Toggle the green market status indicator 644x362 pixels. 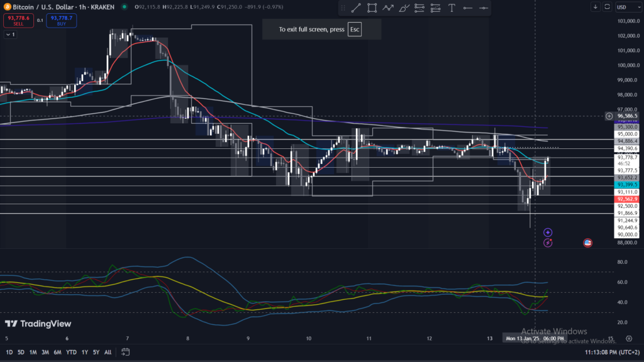click(x=123, y=7)
